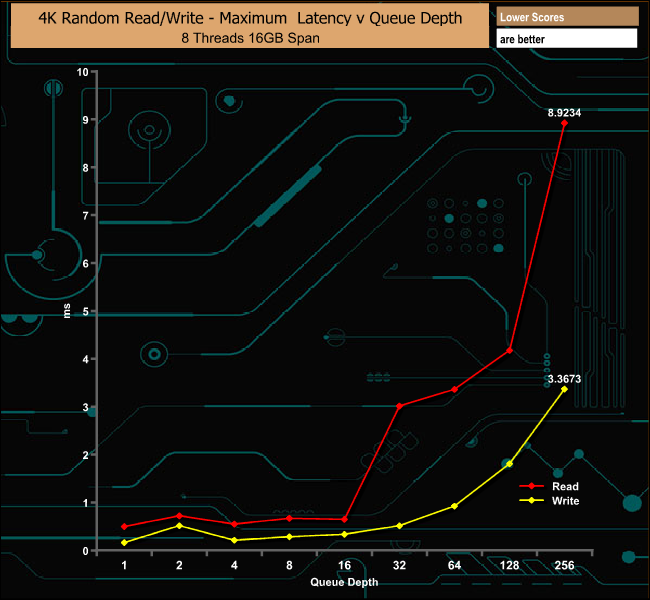Click the 3.3673 data label

(x=564, y=379)
